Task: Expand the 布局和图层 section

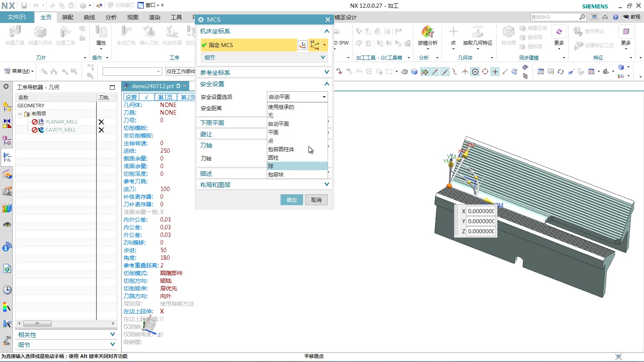Action: [326, 185]
